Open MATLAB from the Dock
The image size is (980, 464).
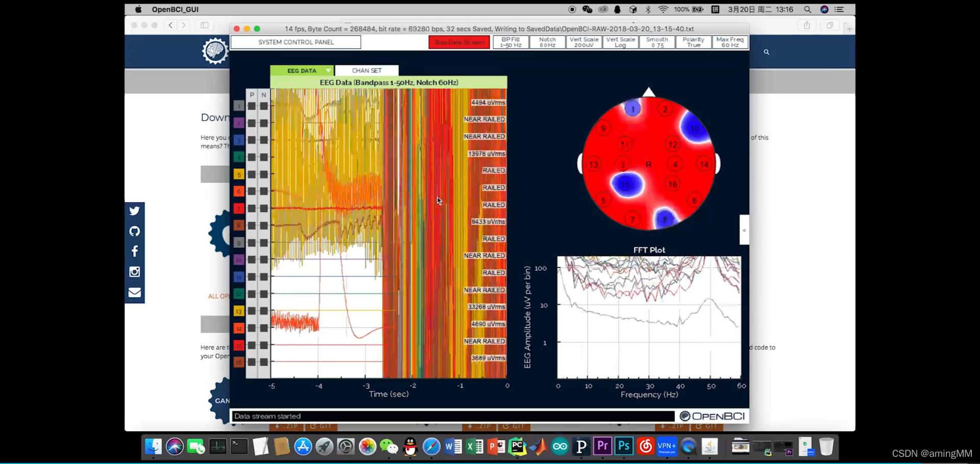pos(538,447)
